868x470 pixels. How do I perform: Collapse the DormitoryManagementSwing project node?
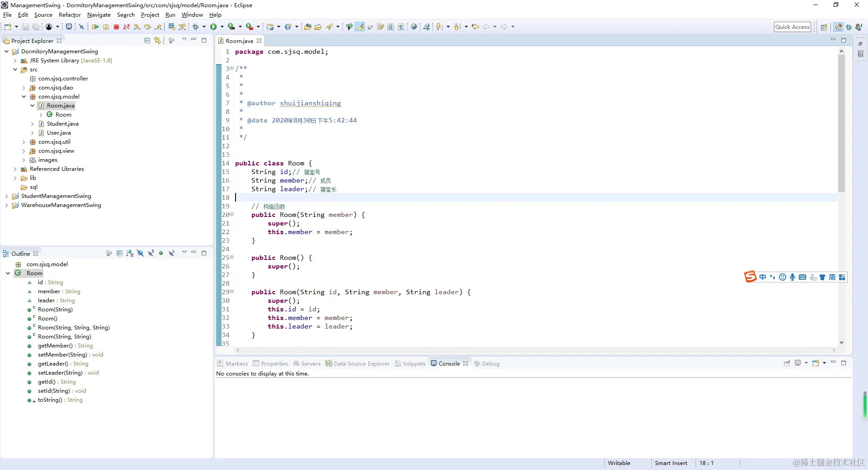click(6, 52)
